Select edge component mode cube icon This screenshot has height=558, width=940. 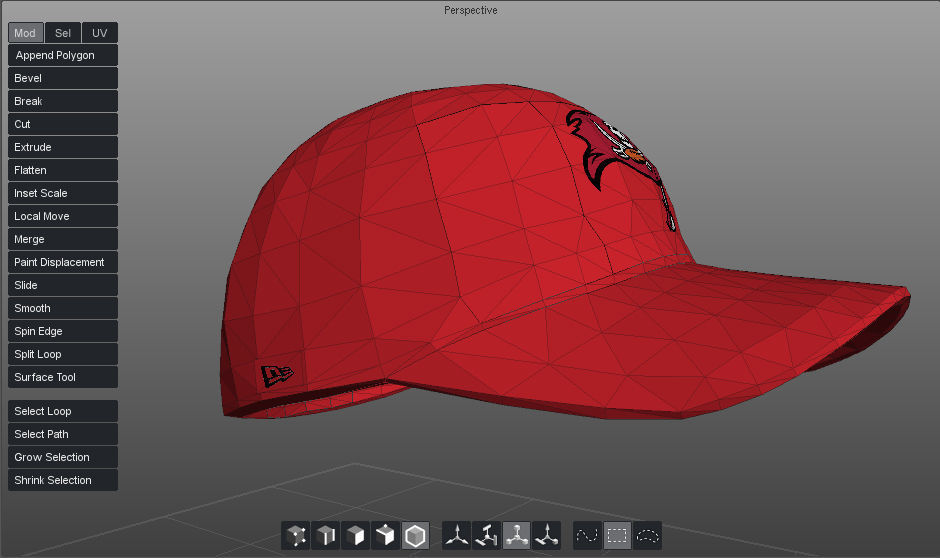(x=326, y=536)
